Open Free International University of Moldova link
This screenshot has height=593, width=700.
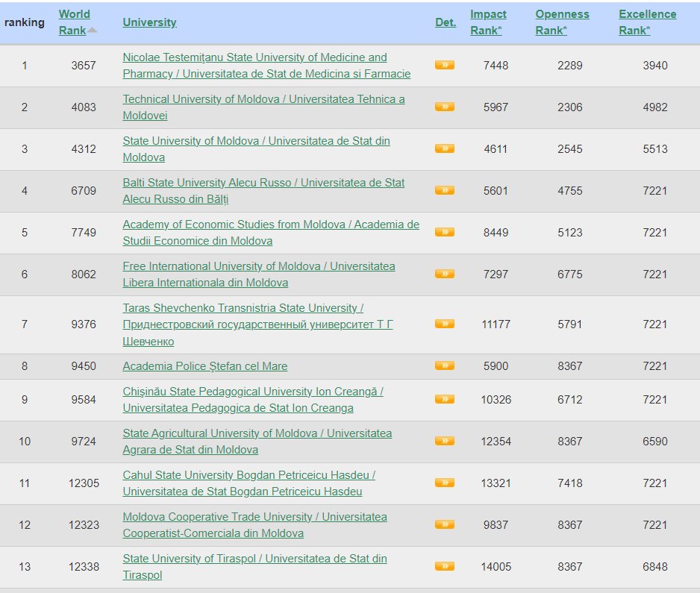pyautogui.click(x=259, y=274)
